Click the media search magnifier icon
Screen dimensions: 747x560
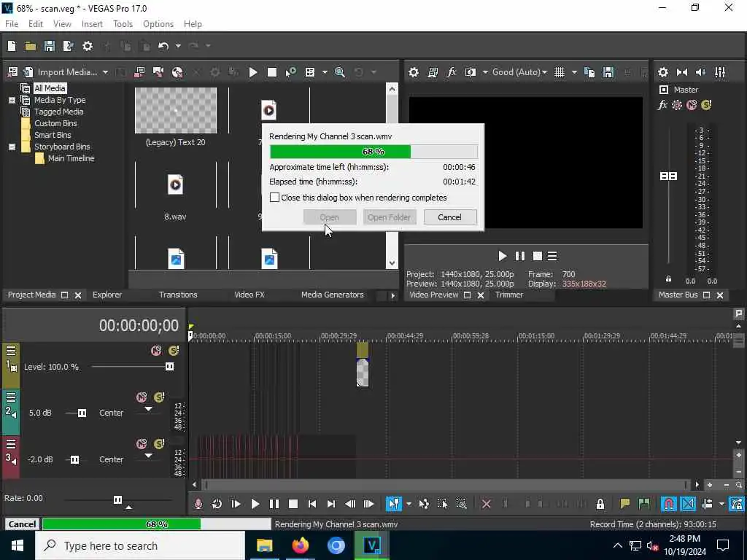coord(340,72)
